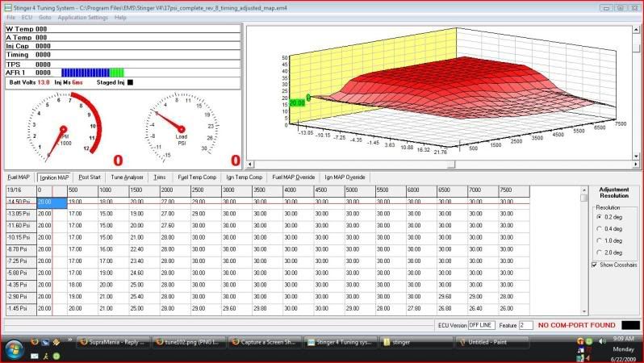Open the Post Start tab

pyautogui.click(x=90, y=177)
